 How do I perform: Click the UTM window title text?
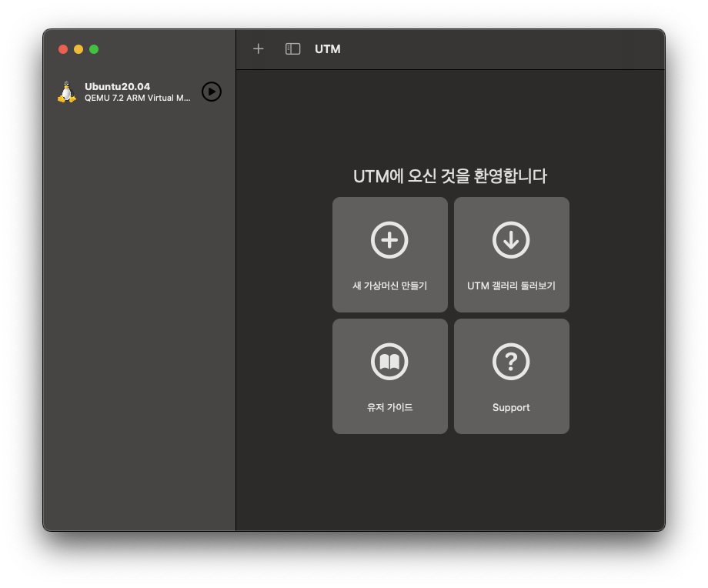pyautogui.click(x=327, y=48)
